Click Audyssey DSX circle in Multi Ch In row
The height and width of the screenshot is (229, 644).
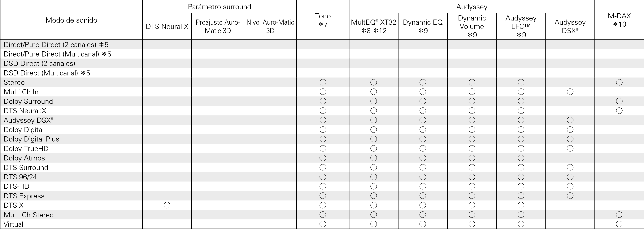[570, 92]
